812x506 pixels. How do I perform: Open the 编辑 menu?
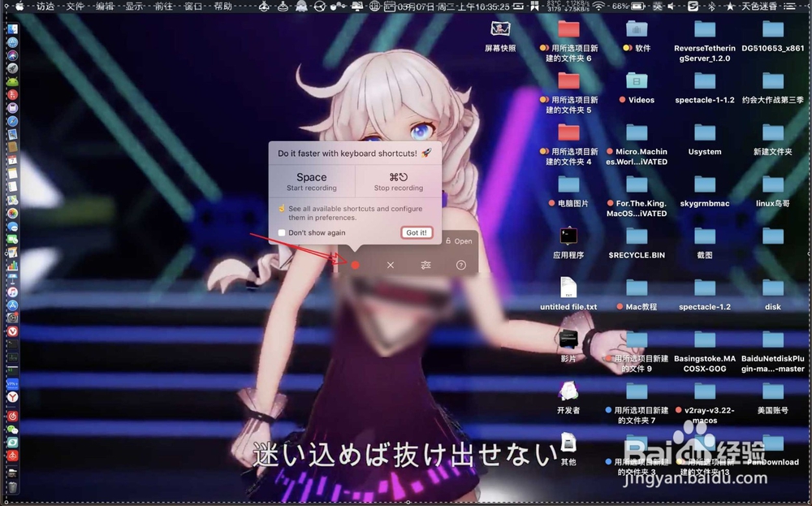pyautogui.click(x=105, y=6)
